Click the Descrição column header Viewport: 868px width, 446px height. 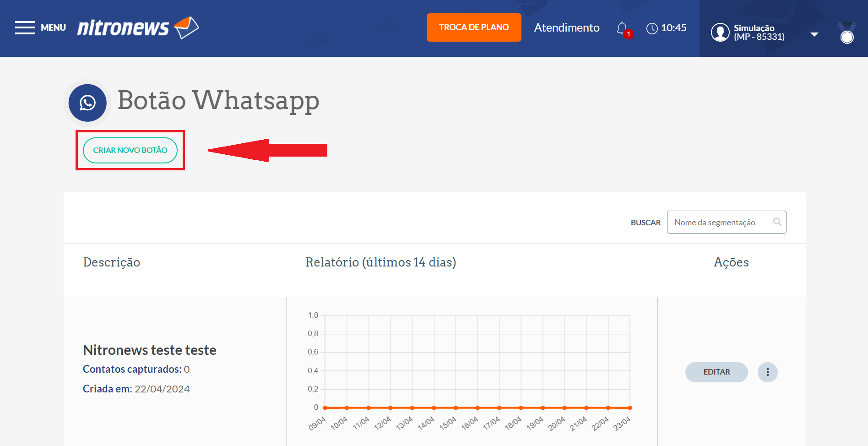coord(112,262)
